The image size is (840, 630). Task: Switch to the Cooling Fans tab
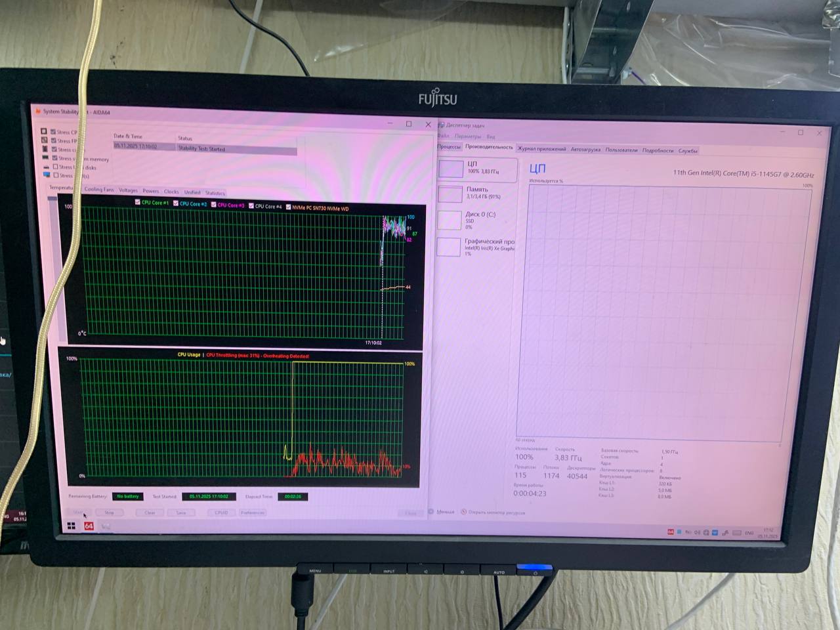pos(98,189)
